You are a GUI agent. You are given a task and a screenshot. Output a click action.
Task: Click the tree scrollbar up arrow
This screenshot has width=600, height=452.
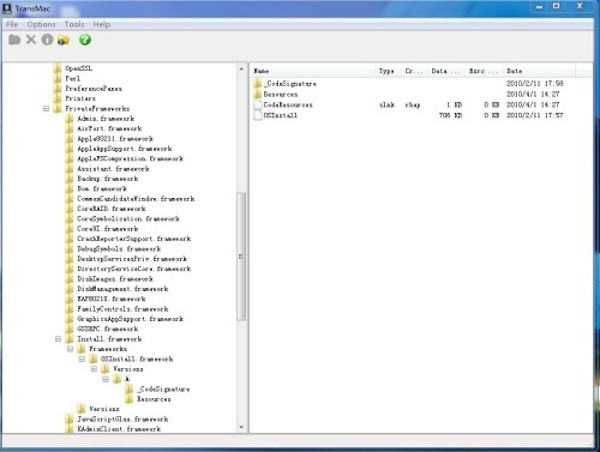click(241, 69)
